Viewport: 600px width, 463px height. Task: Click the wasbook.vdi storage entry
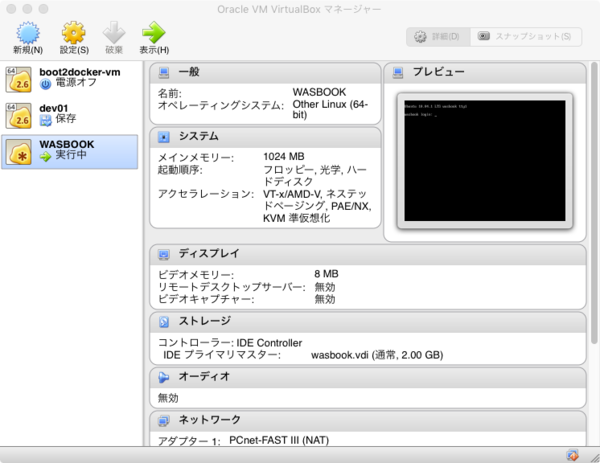(x=377, y=355)
